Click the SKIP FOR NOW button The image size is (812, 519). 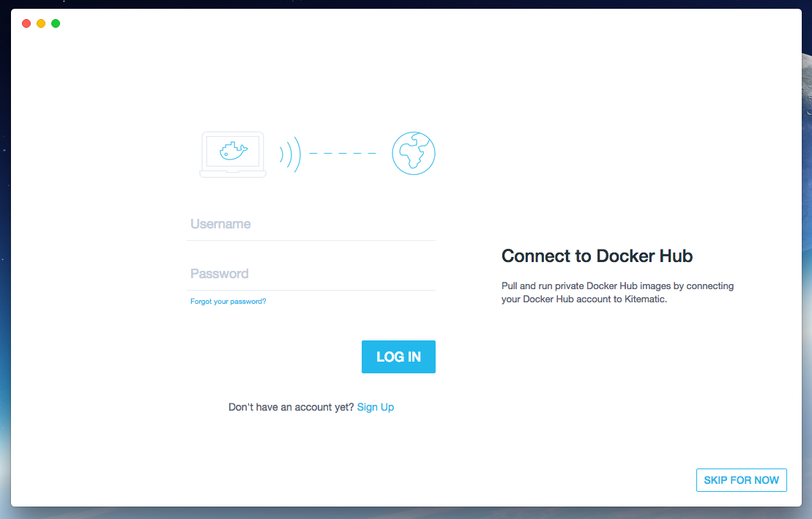pos(741,480)
